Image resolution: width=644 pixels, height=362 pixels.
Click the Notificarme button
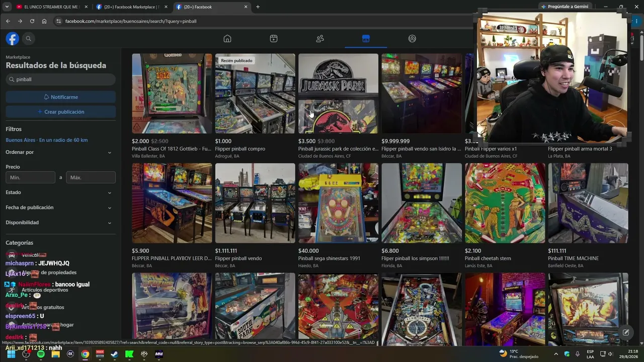coord(60,97)
